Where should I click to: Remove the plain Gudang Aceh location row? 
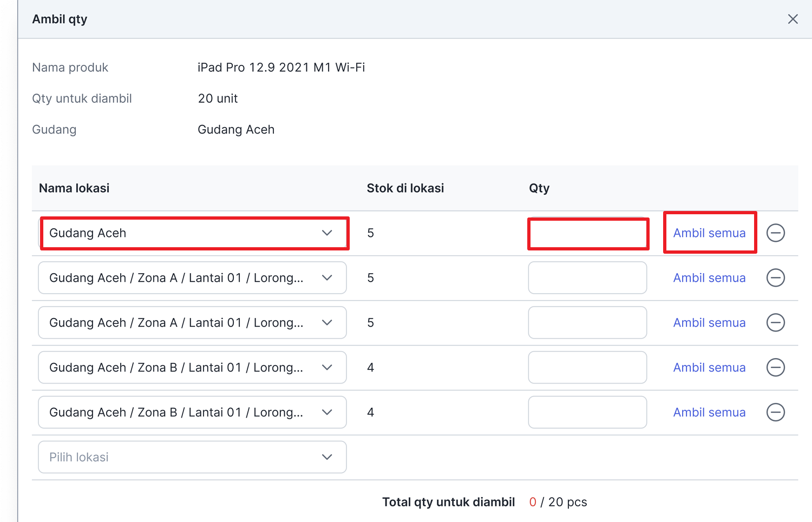coord(776,233)
